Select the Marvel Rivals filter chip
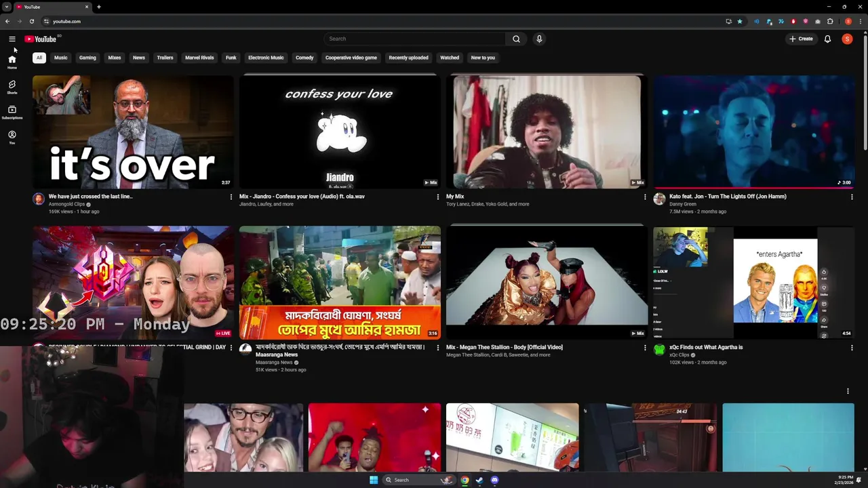Screen dimensions: 868x488 coord(199,58)
